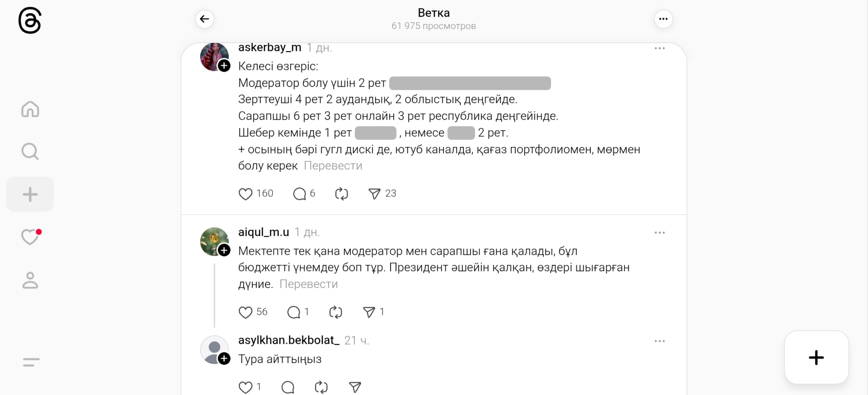The image size is (868, 395).
Task: Like the aiqul_m.u reply
Action: coord(245,312)
